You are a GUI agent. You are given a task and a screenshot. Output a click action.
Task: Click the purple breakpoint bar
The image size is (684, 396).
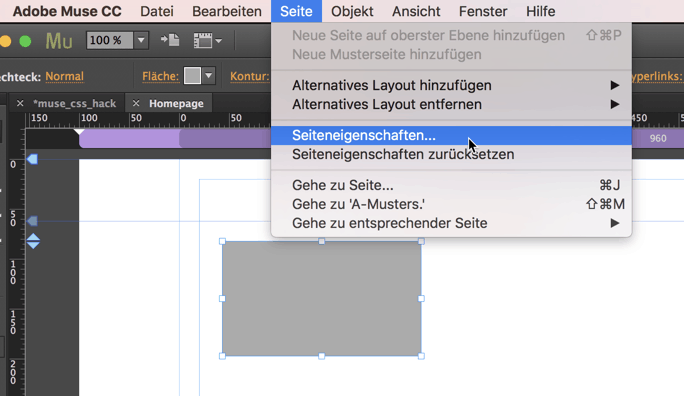174,139
